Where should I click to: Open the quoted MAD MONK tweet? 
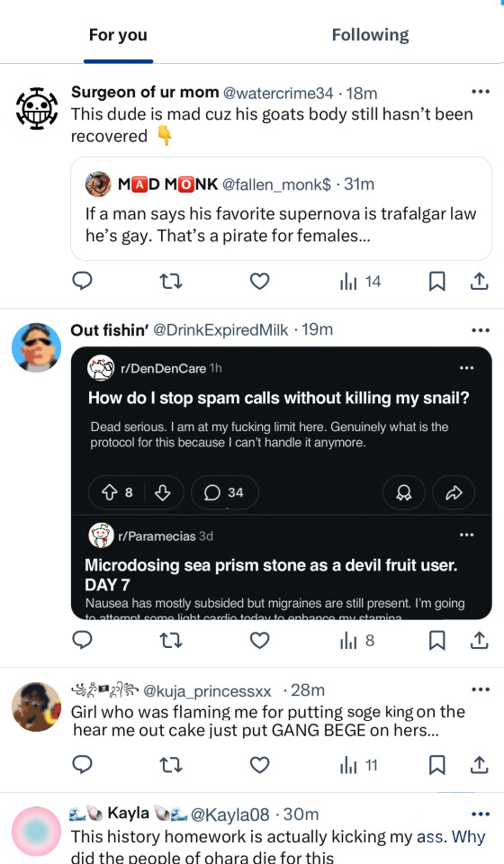281,209
